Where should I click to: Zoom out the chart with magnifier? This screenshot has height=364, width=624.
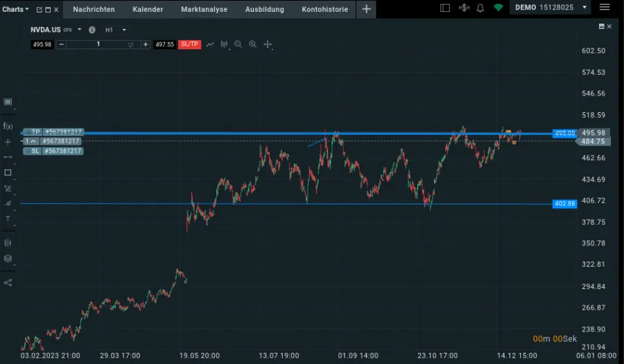(x=238, y=44)
